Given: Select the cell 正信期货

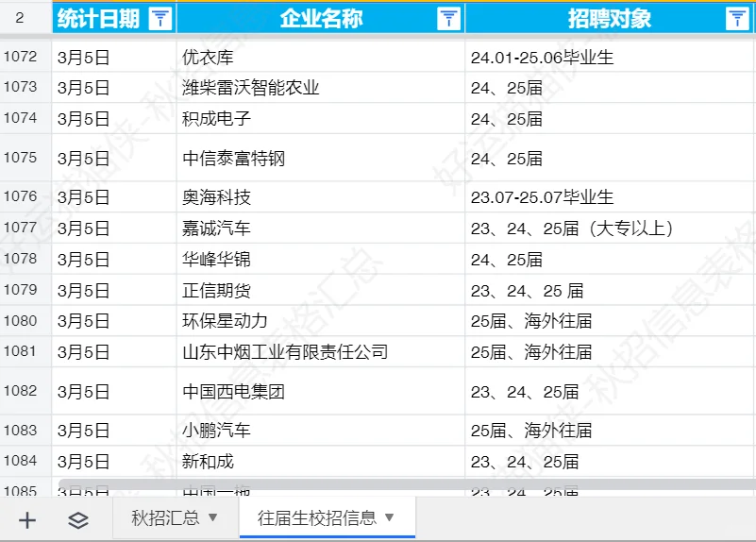Looking at the screenshot, I should [x=321, y=290].
